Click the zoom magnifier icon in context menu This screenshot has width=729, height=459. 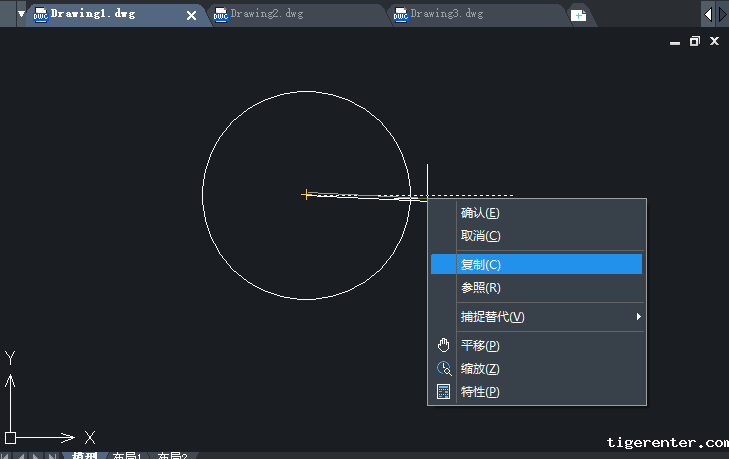444,368
